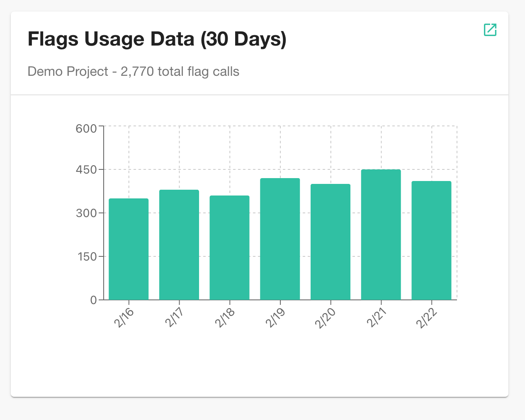Viewport: 525px width, 420px height.
Task: Select the 2/16 axis label
Action: pyautogui.click(x=124, y=318)
